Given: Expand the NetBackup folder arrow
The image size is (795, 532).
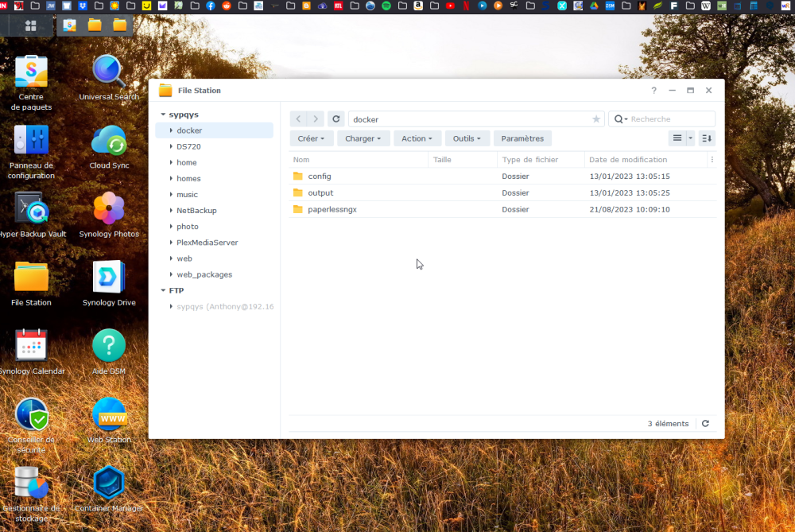Looking at the screenshot, I should point(171,211).
